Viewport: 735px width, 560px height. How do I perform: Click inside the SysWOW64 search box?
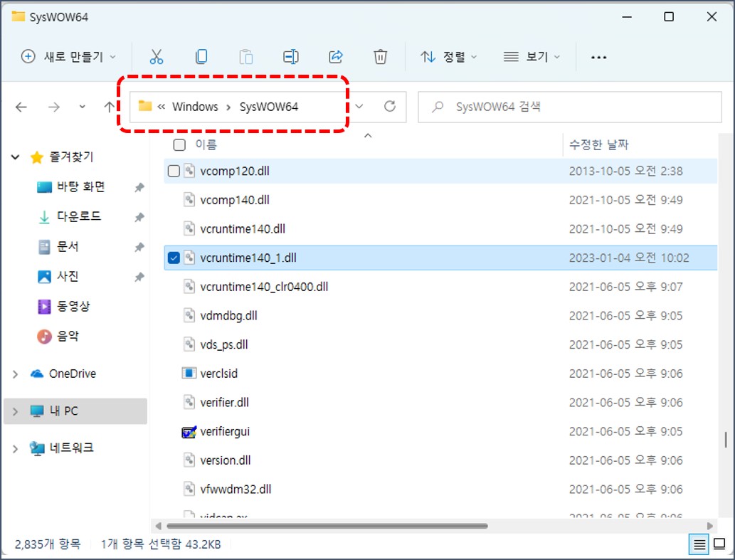click(569, 107)
